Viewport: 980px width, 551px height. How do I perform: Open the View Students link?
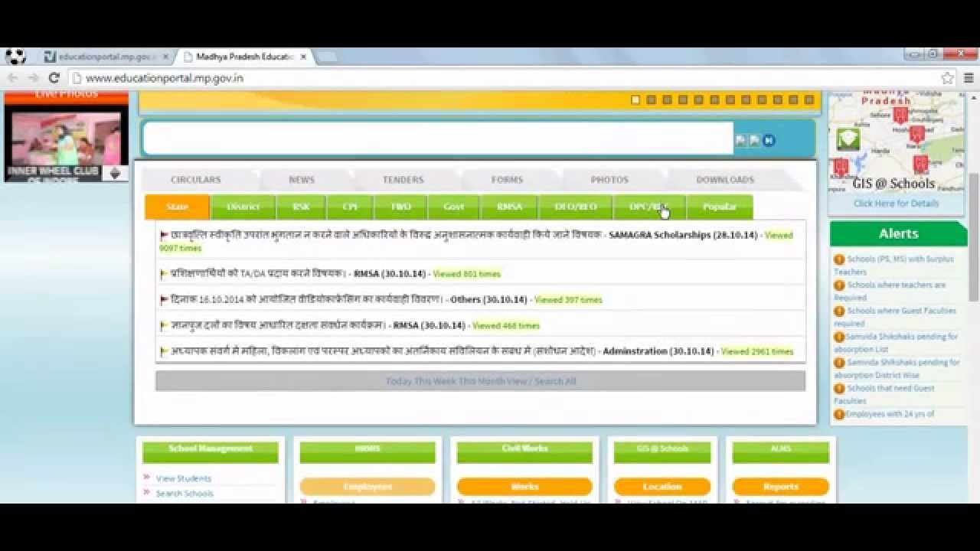pos(184,478)
